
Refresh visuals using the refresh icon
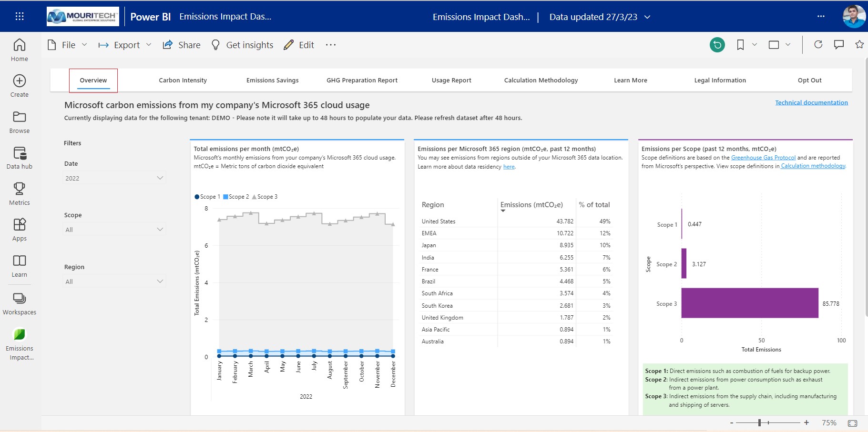click(x=818, y=45)
